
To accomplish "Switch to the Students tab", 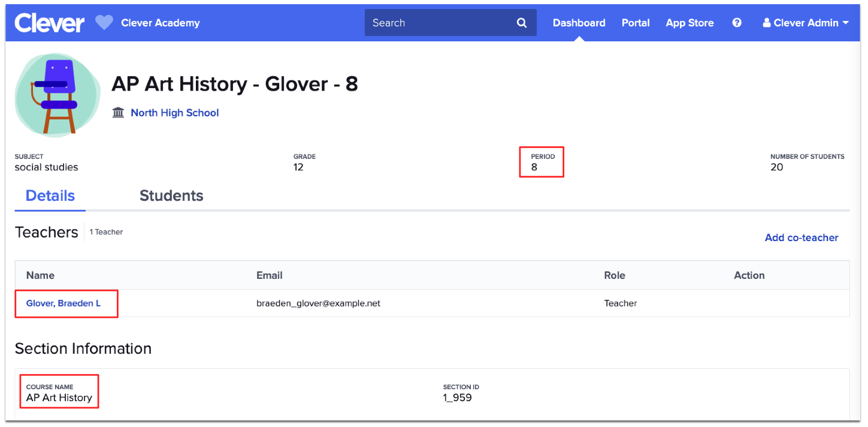I will (x=171, y=196).
